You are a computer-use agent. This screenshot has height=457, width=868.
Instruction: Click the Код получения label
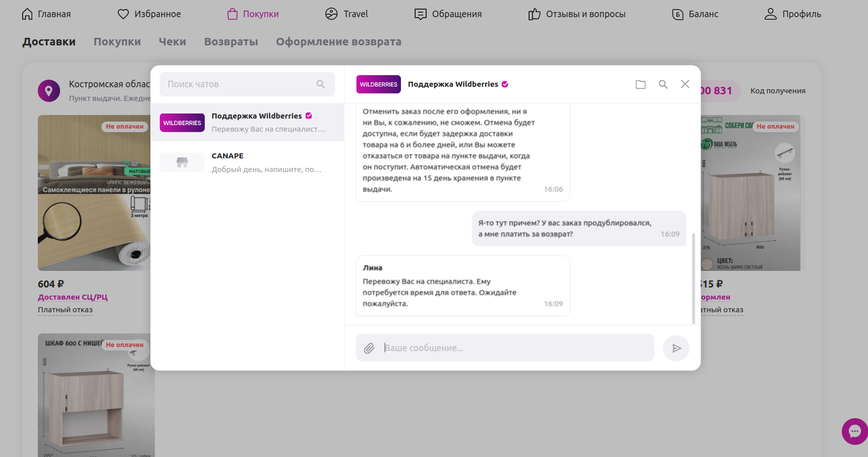778,91
